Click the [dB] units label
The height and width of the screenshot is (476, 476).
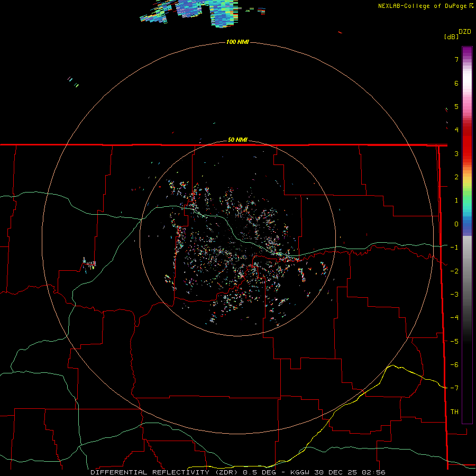(451, 36)
